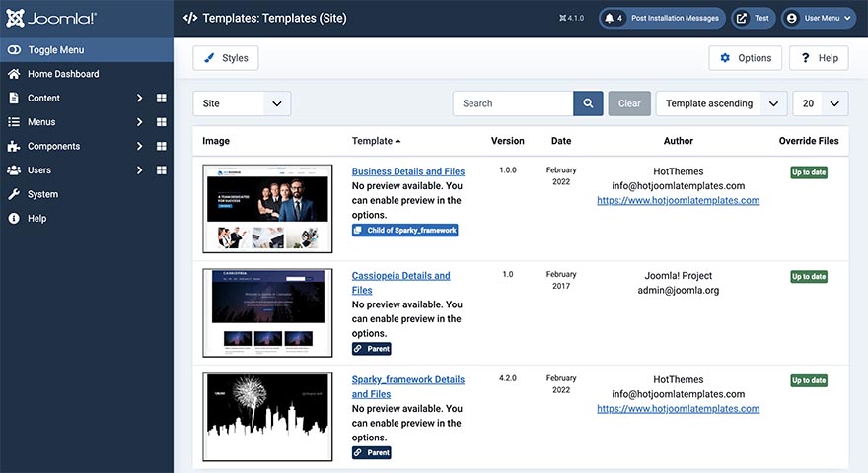Viewport: 868px width, 473px height.
Task: Expand the Users submenu chevron
Action: point(139,170)
